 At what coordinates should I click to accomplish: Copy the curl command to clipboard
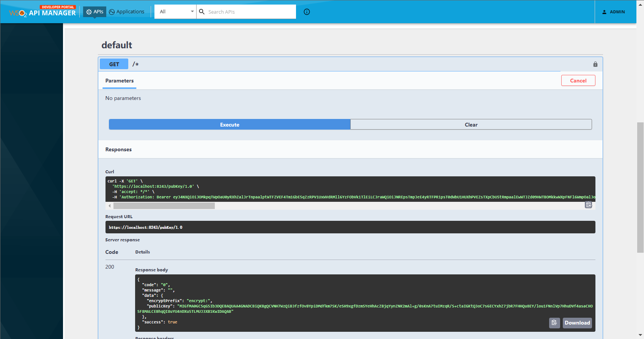tap(589, 205)
